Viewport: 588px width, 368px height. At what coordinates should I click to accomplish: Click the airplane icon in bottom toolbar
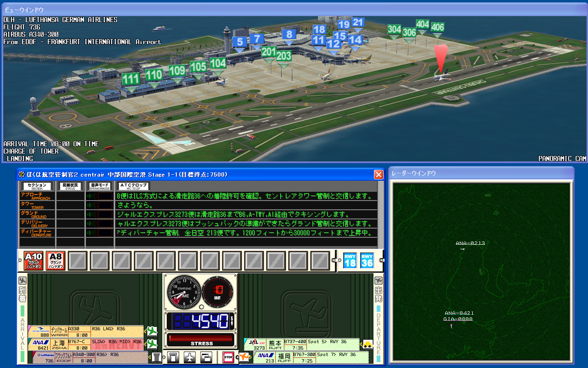190,357
